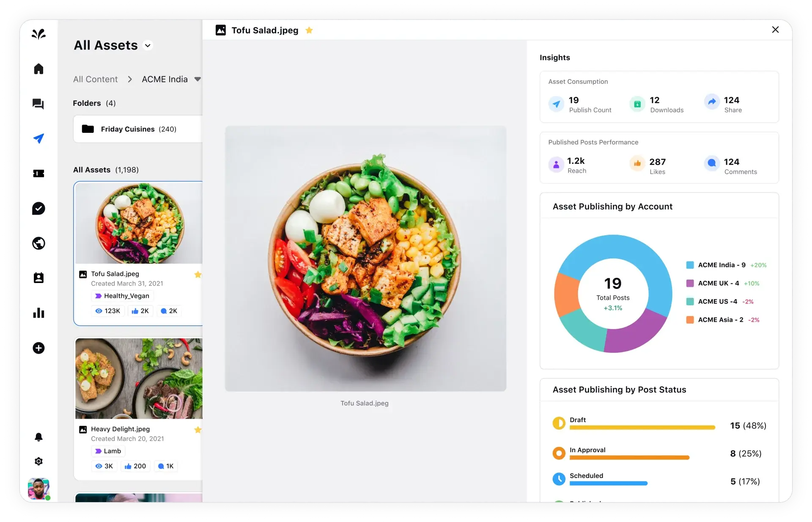
Task: Open the ticket icon in sidebar
Action: 38,173
